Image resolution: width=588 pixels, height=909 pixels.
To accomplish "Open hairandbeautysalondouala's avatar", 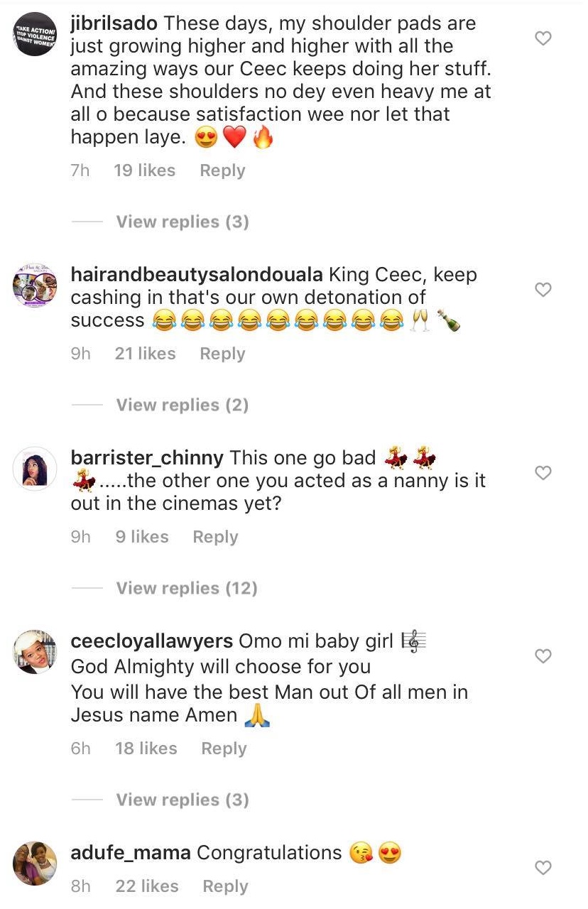I will tap(35, 286).
